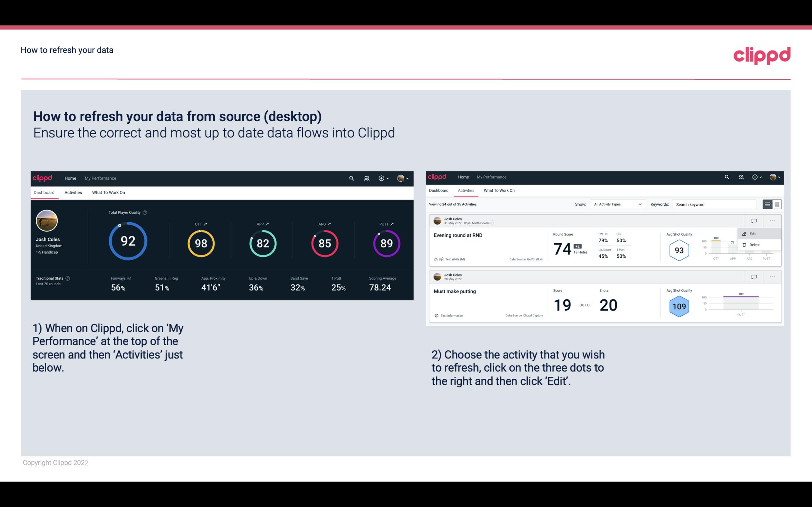Select the 'Activities' tab in My Performance

(x=73, y=192)
